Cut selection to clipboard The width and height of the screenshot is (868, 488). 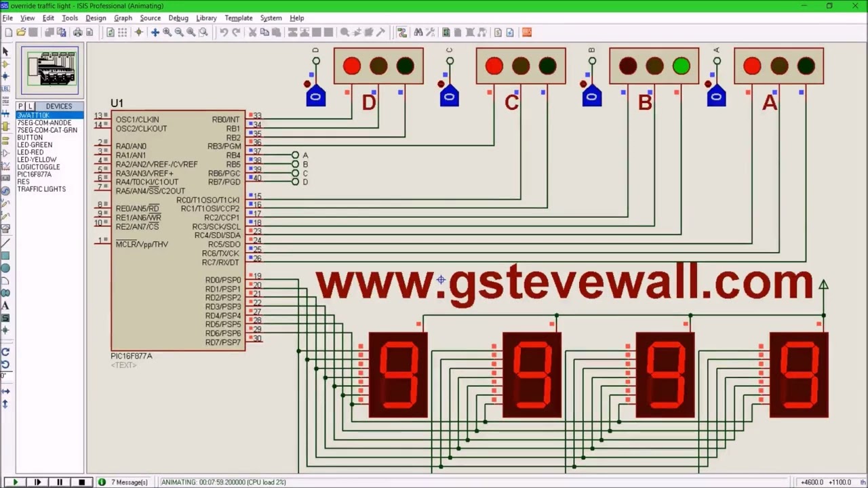tap(252, 32)
